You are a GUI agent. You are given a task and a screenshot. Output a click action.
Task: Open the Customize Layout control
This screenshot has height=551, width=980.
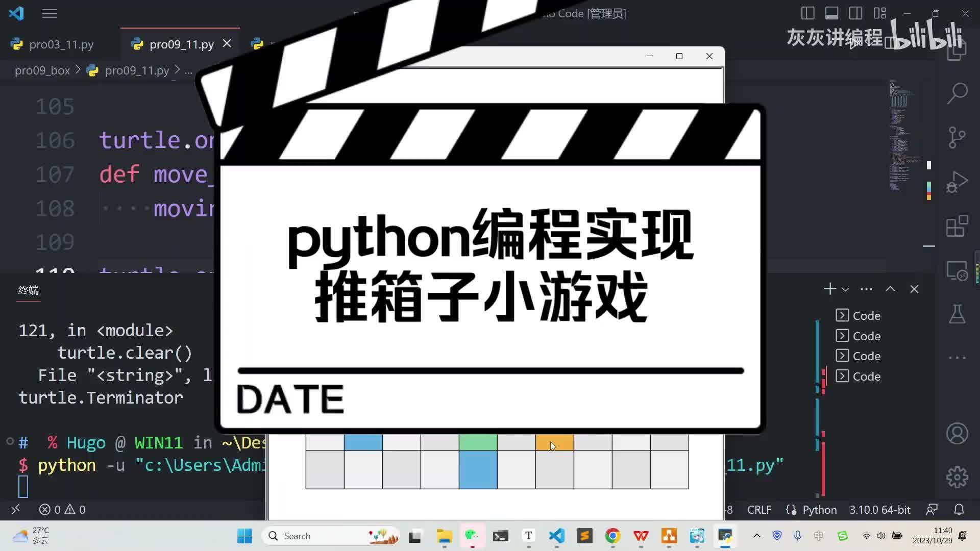(x=880, y=13)
